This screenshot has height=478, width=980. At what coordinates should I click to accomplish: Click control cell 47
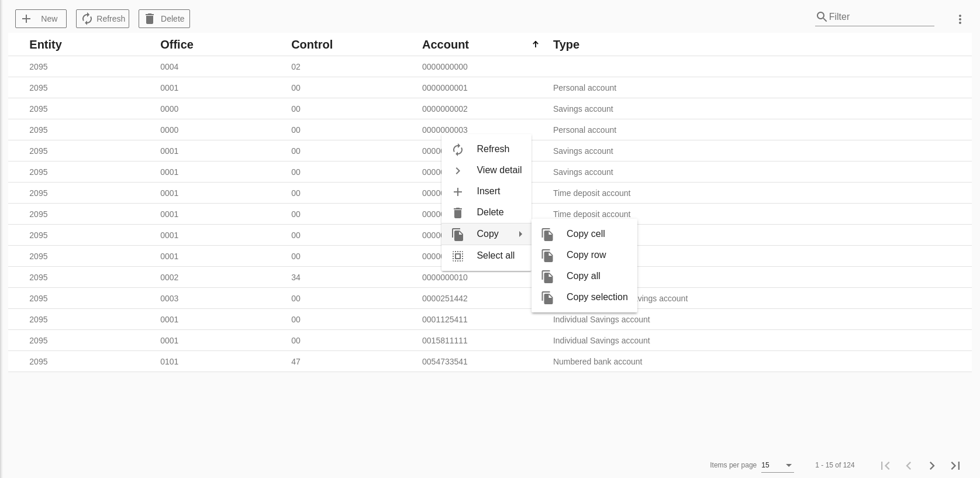296,362
